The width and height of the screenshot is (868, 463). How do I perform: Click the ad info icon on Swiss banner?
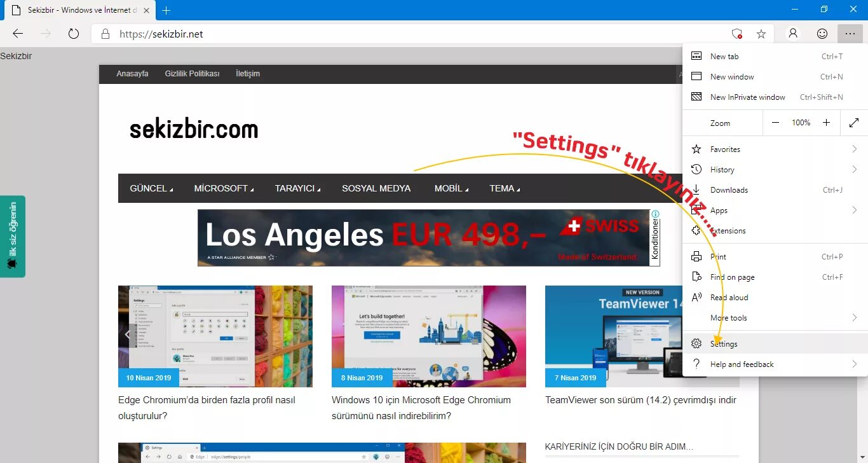[655, 214]
